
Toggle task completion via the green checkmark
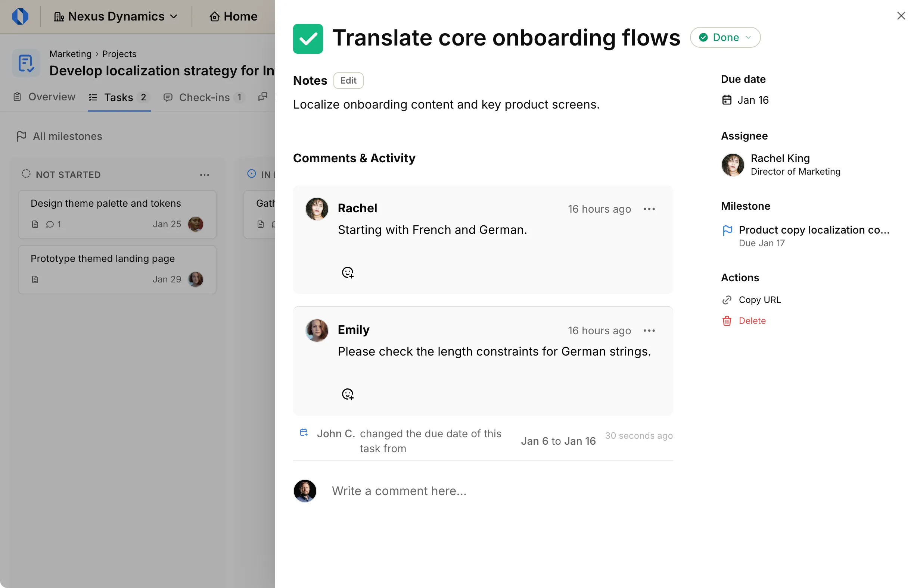[x=308, y=37]
